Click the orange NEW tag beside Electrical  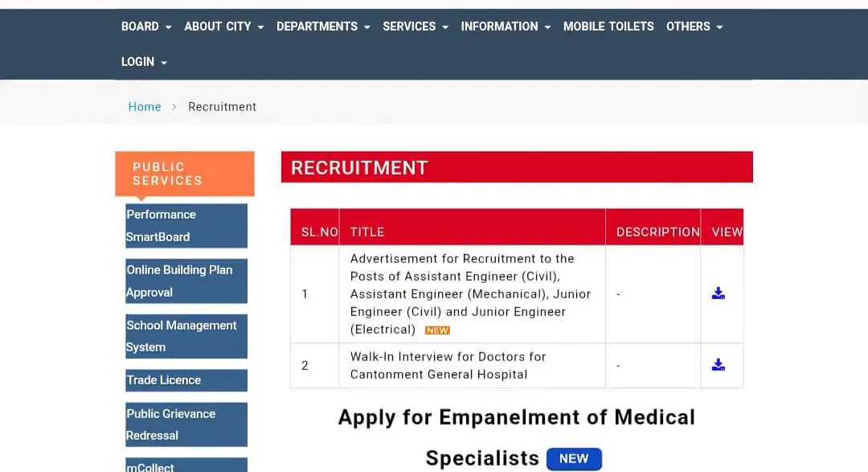pos(437,330)
